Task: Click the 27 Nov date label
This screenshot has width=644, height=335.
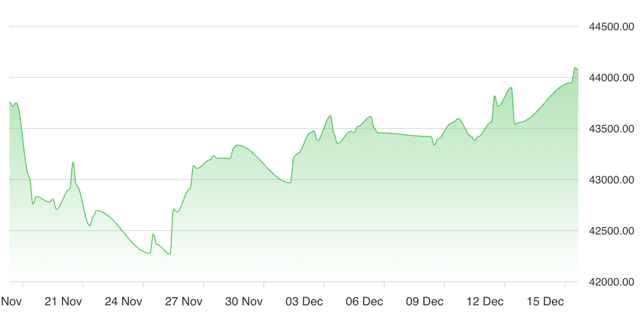Action: [x=184, y=302]
